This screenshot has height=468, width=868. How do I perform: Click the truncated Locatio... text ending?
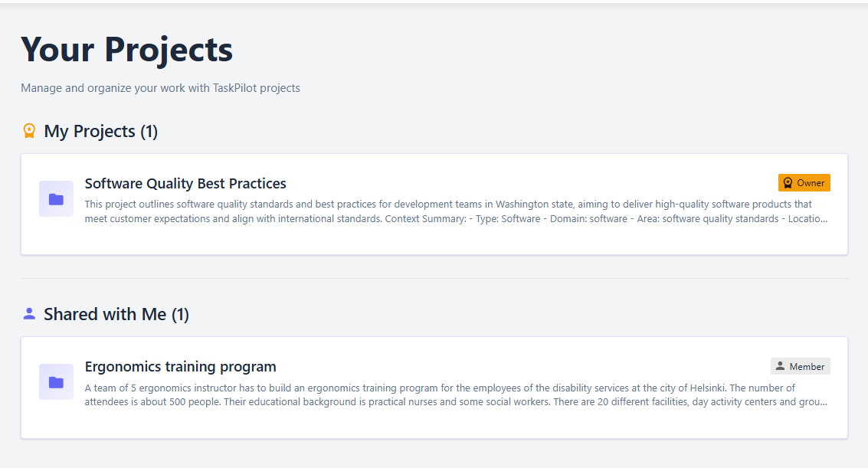(x=807, y=218)
